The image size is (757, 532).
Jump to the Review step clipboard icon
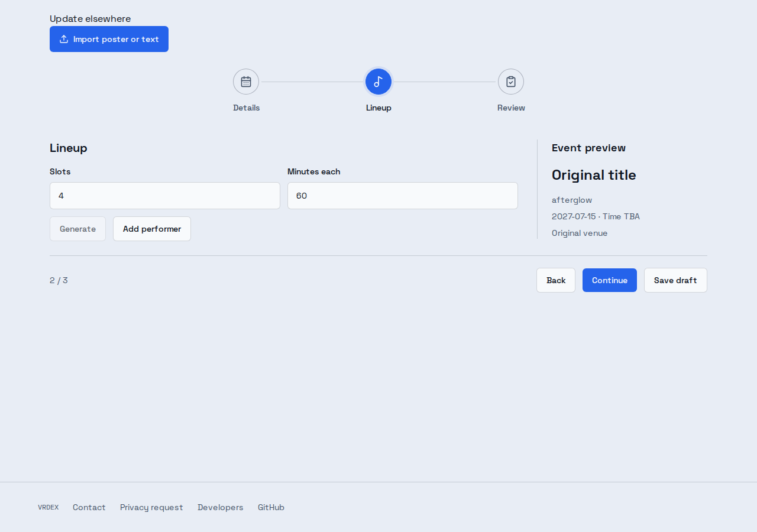511,82
